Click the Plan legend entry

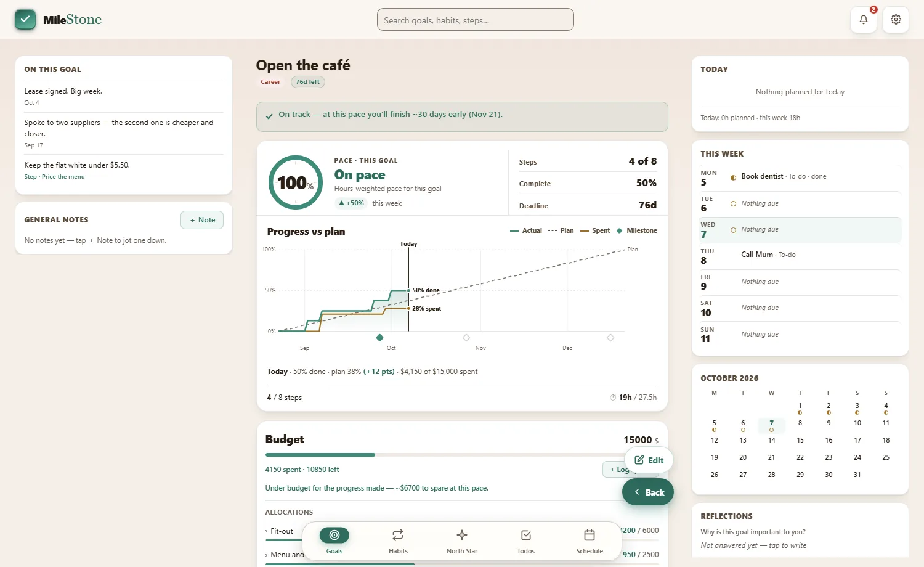click(561, 231)
